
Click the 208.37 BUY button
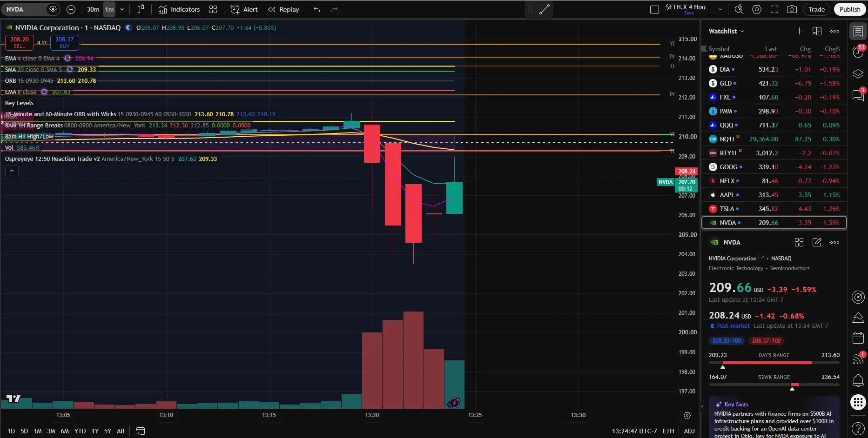(x=65, y=42)
